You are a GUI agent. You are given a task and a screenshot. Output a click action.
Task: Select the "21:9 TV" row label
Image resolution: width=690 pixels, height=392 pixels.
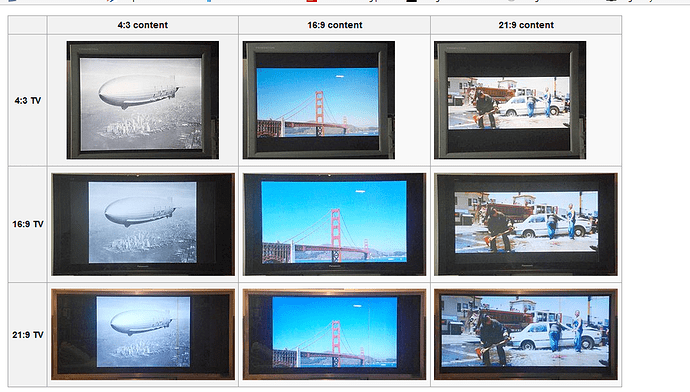tap(28, 335)
